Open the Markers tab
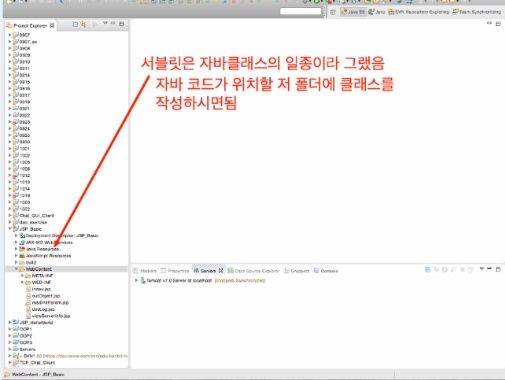 tap(145, 271)
